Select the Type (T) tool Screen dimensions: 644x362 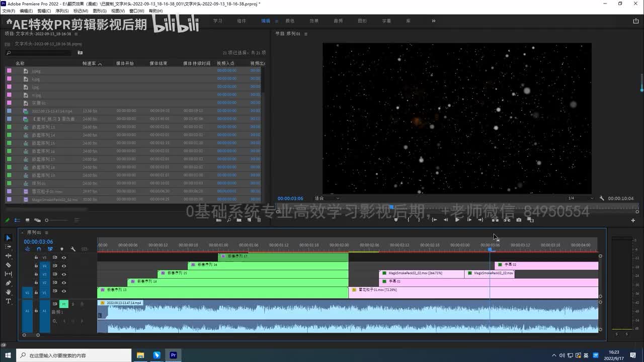pos(8,301)
